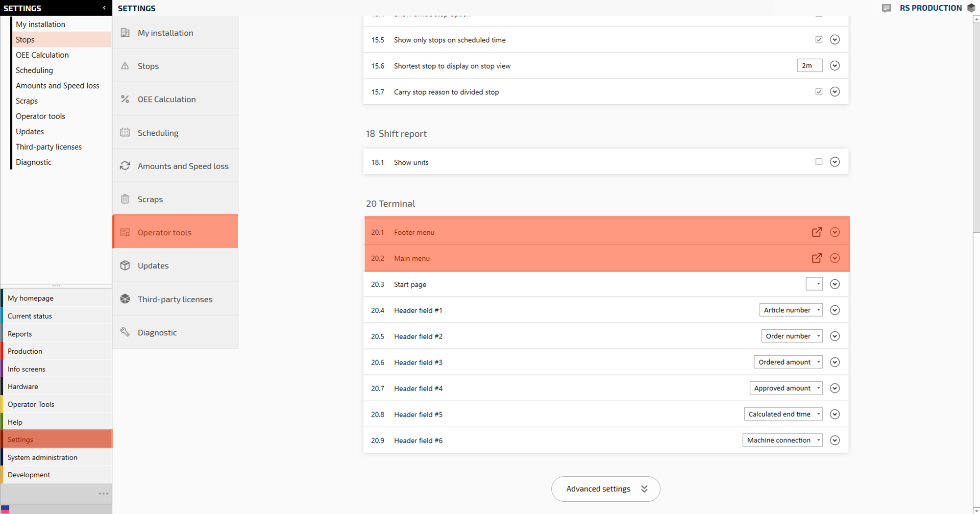Screen dimensions: 980x514
Task: Uncheck Show only stops on scheduled time
Action: [x=818, y=40]
